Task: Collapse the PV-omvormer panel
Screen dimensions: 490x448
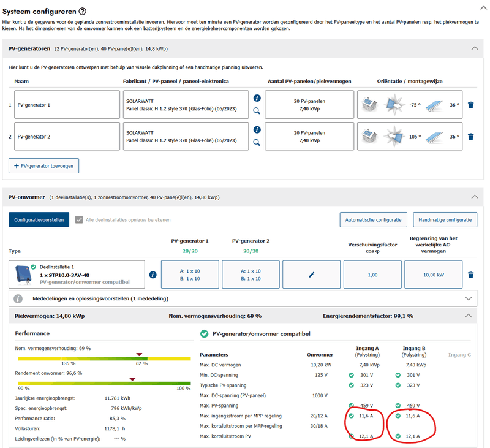Action: click(475, 197)
